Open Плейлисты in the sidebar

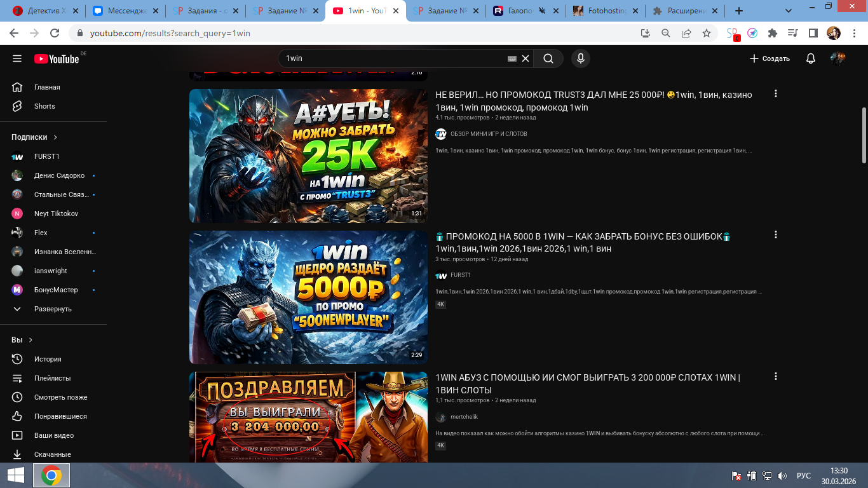[53, 378]
